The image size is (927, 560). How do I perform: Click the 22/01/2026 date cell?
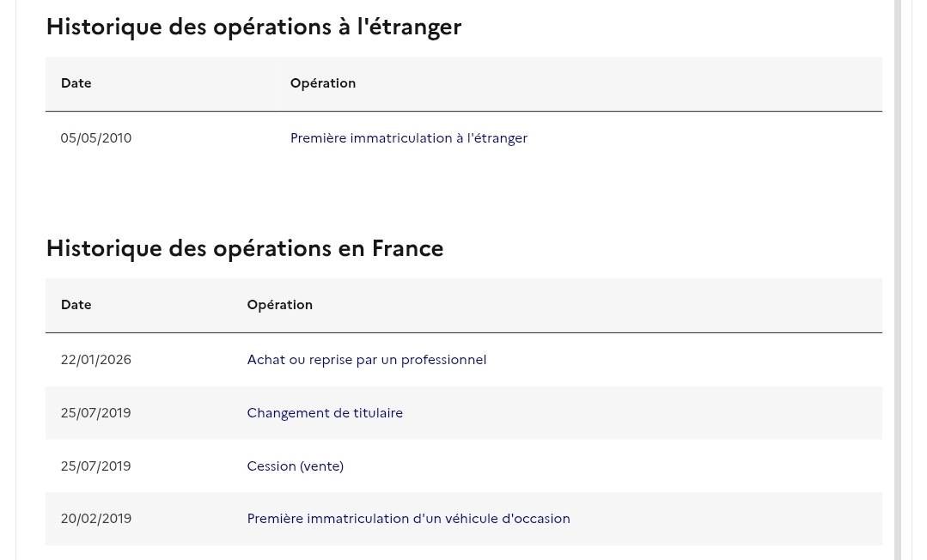pos(95,360)
